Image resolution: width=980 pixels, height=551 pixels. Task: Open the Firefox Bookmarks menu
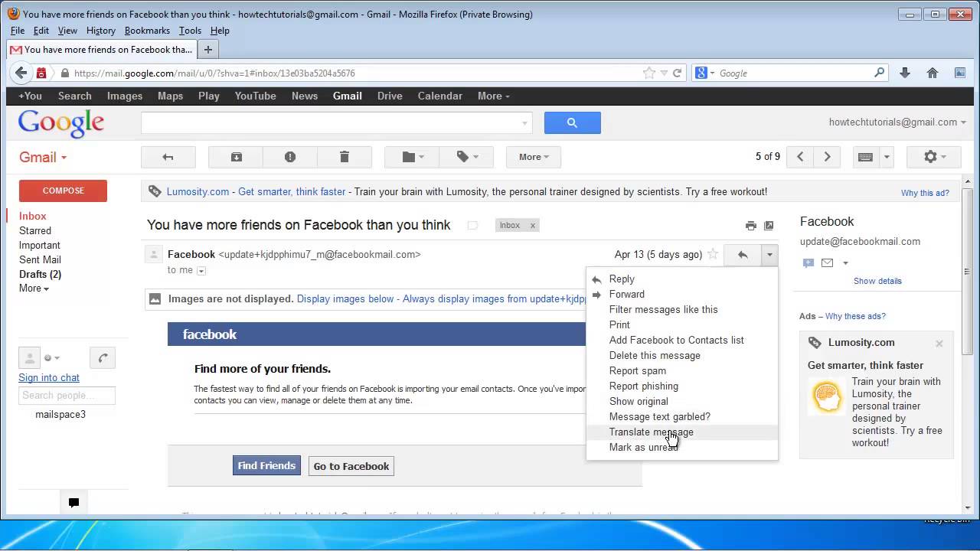pos(147,31)
